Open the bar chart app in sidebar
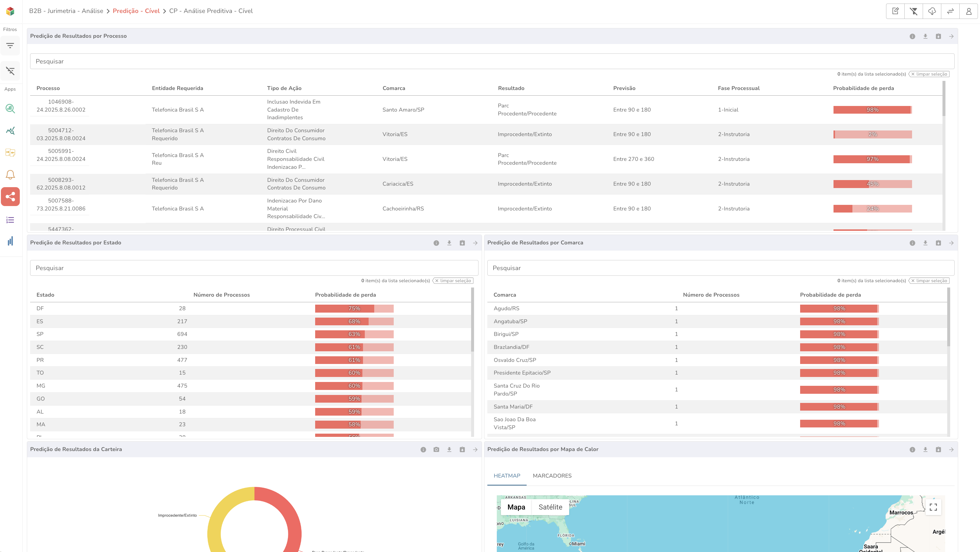980x552 pixels. coord(10,241)
